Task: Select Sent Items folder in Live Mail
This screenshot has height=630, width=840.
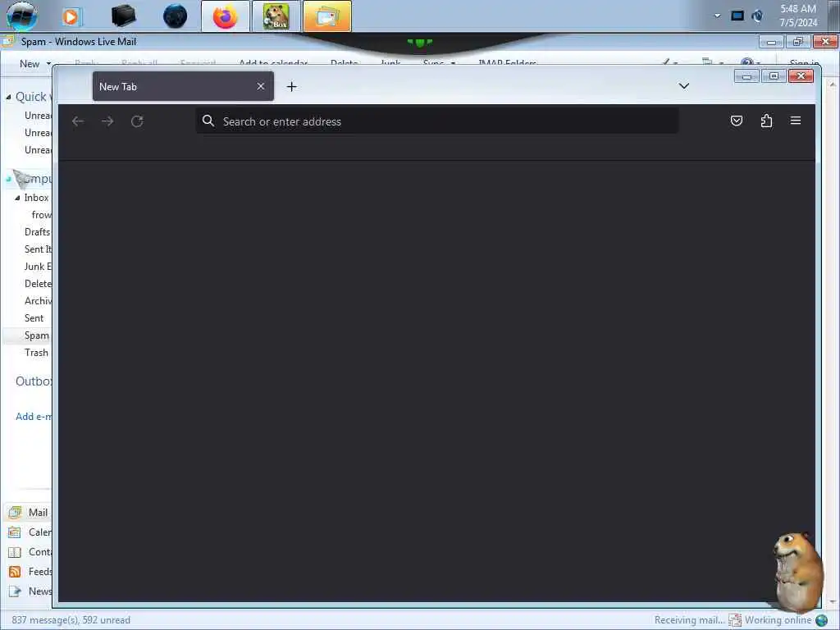Action: [x=38, y=249]
